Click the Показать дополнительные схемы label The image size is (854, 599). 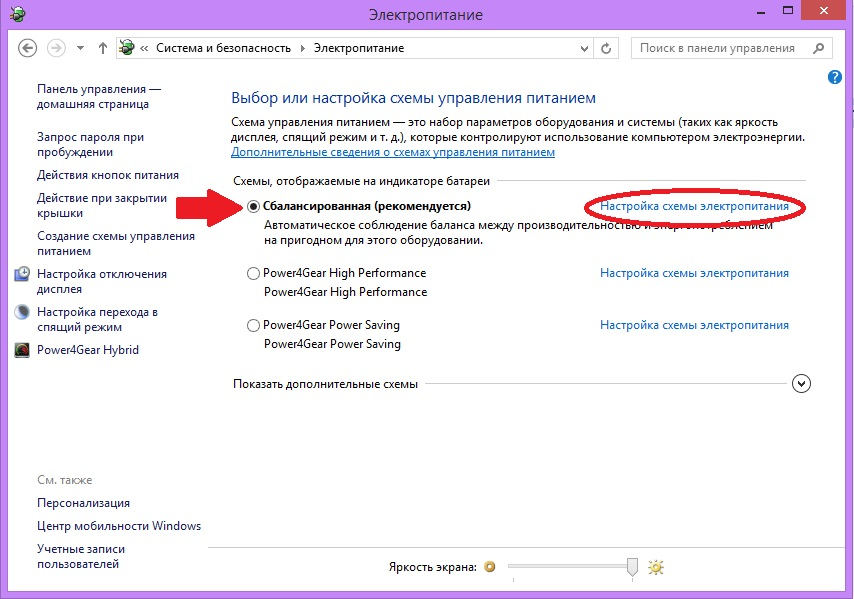click(x=325, y=384)
